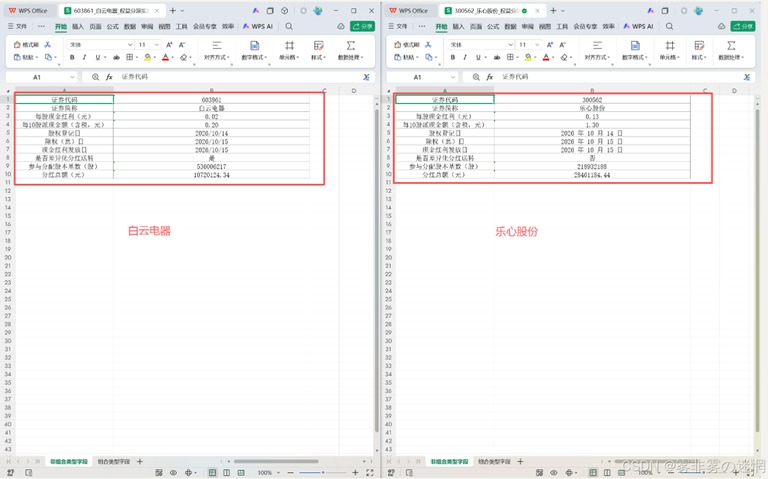The image size is (768, 479).
Task: Select 组合类型字段 sheet tab in left window
Action: pos(114,461)
